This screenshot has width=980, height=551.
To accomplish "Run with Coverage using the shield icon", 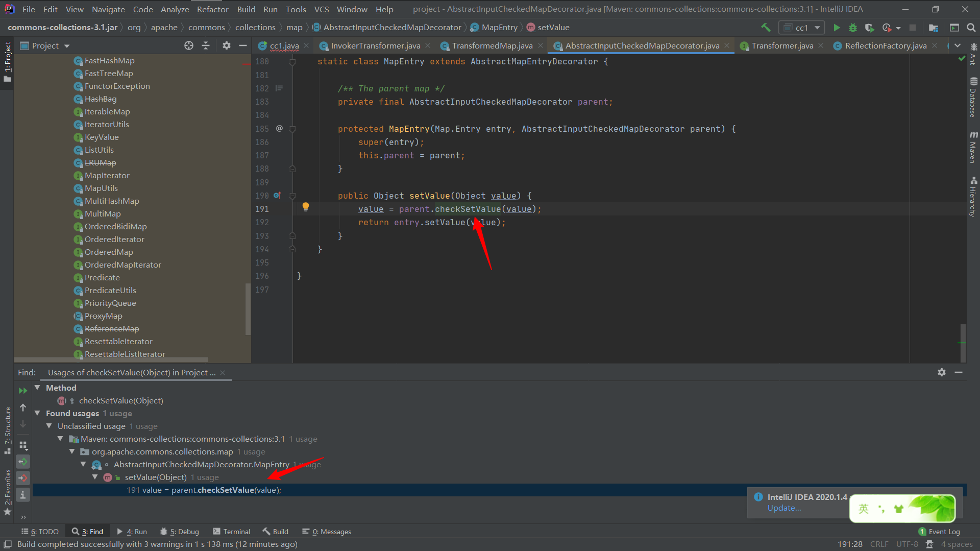I will [x=870, y=28].
